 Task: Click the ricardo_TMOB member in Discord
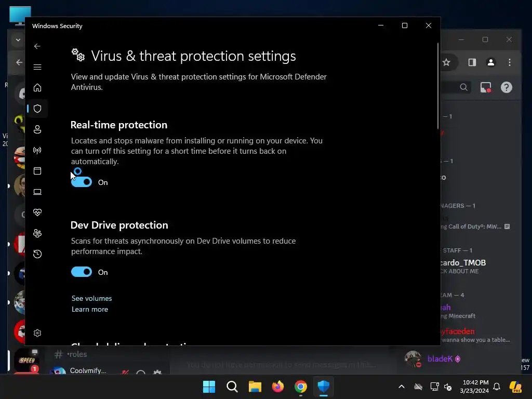(463, 262)
